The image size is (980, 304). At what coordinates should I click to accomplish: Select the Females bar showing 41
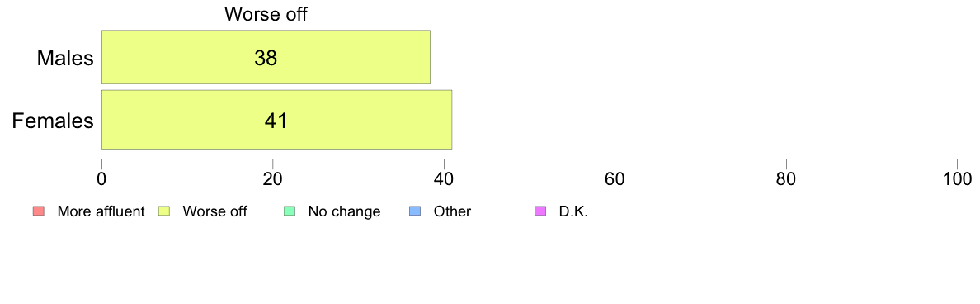click(277, 120)
